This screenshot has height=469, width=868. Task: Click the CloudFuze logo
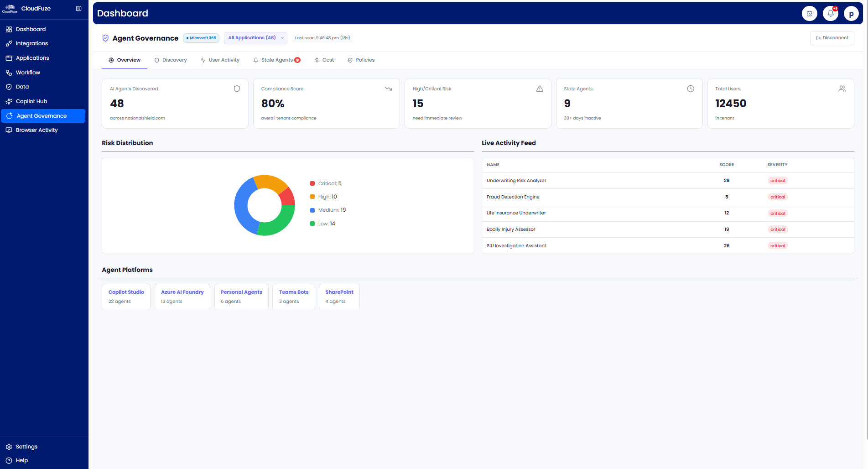[10, 9]
